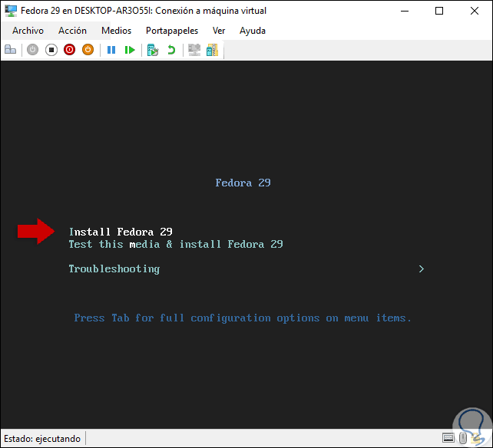Minimize the virtual machine connection window

click(x=405, y=11)
